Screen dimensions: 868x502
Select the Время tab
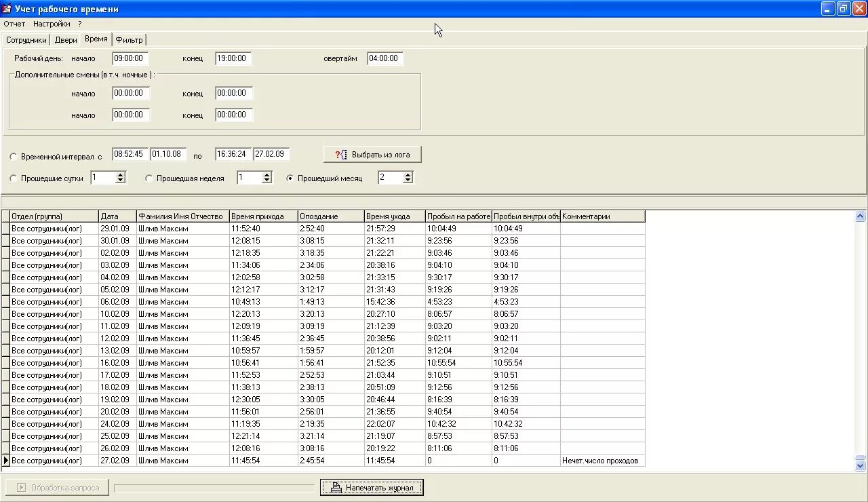pos(96,39)
